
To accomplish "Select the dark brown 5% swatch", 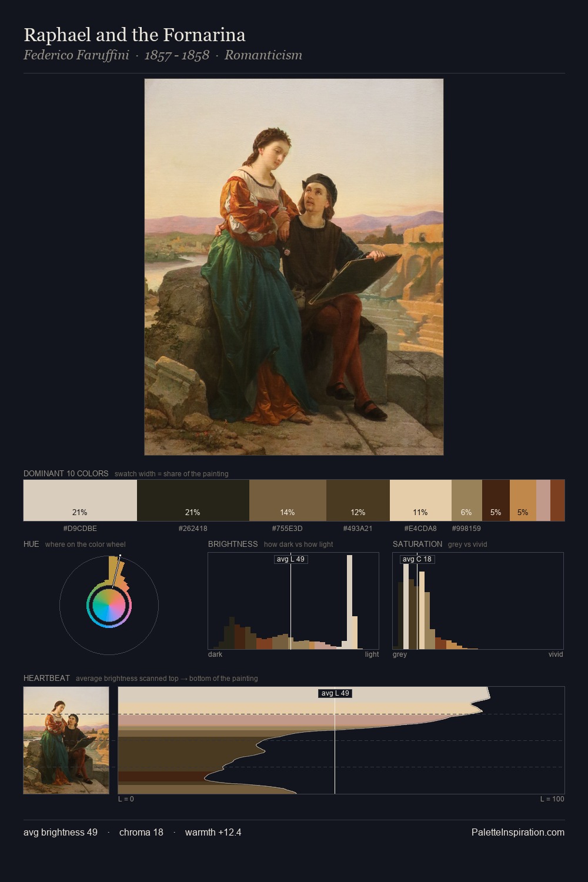I will (x=496, y=500).
